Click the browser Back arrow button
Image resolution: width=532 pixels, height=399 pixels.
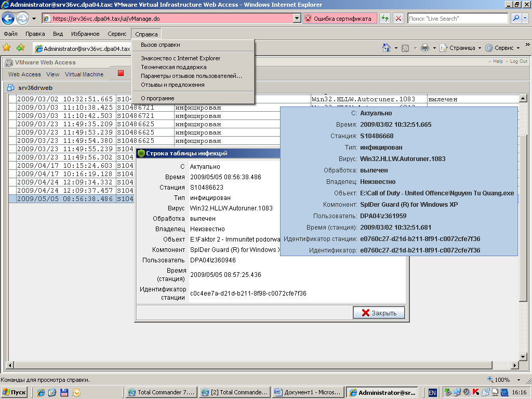[x=8, y=19]
